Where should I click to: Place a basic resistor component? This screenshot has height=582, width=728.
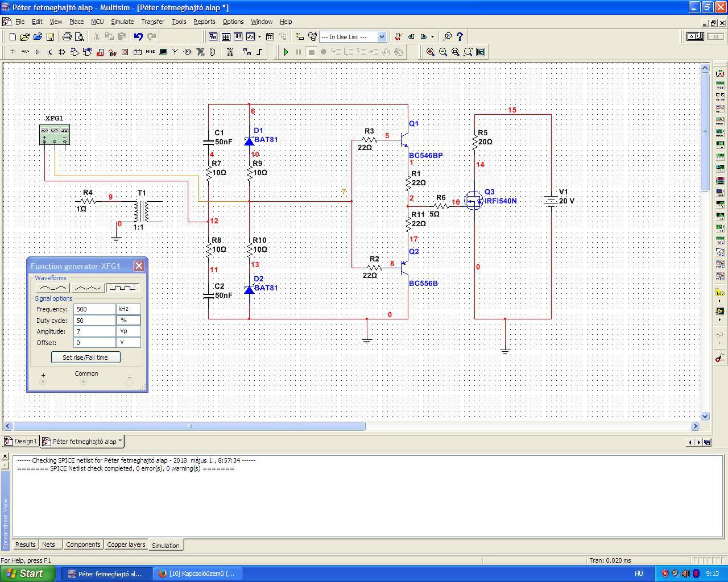25,52
